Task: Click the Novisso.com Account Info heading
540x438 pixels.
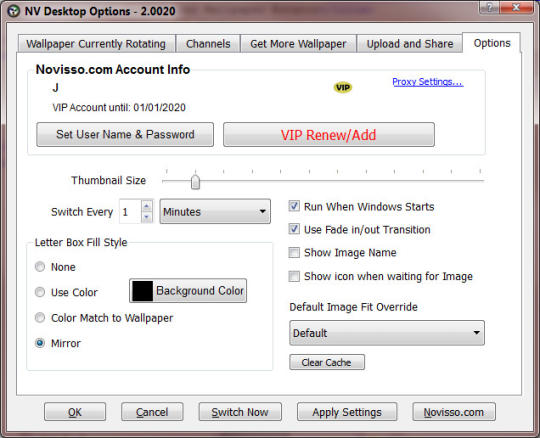Action: click(x=113, y=69)
